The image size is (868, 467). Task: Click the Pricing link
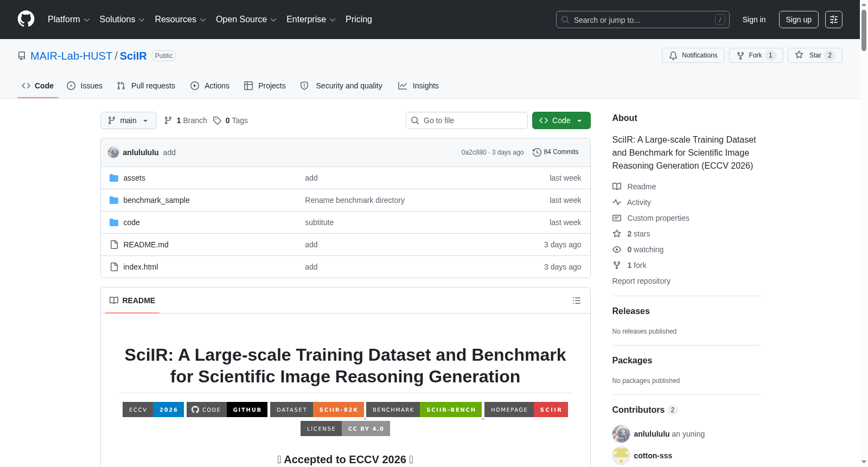pos(359,20)
